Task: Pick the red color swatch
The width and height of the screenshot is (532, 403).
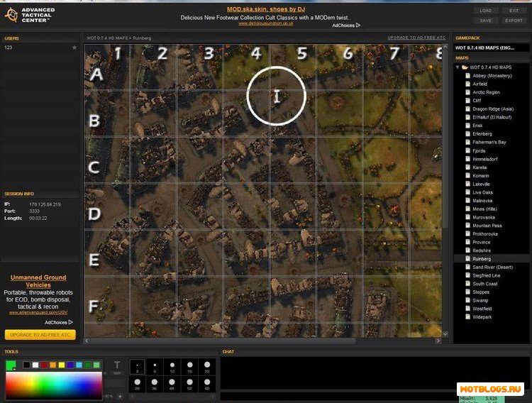Action: click(44, 365)
